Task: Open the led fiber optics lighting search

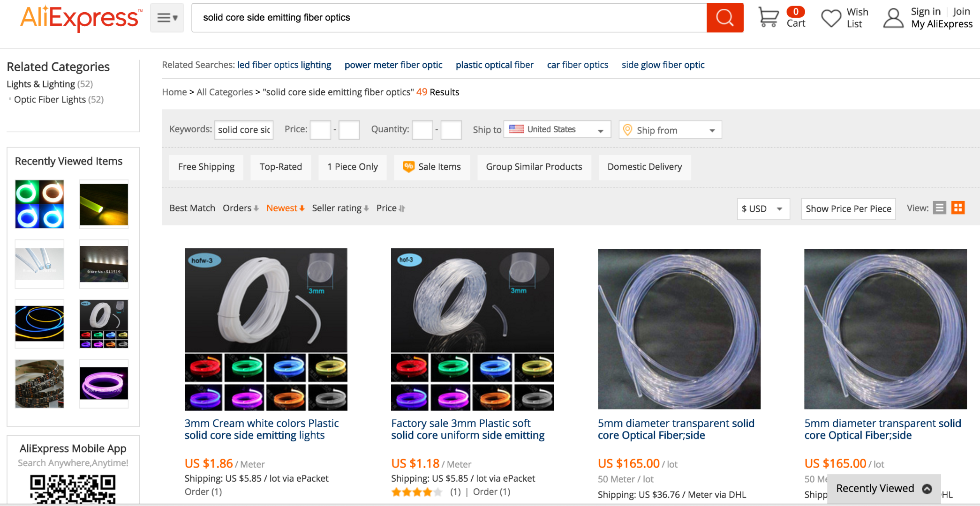Action: [284, 65]
